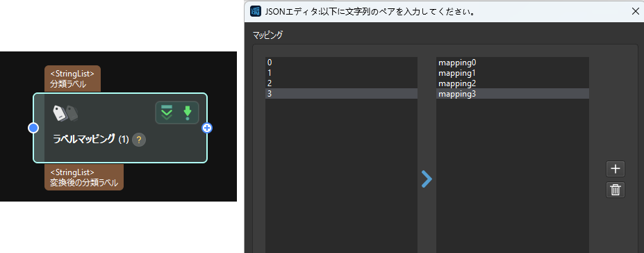Click the green down-arrow icon on the step
This screenshot has width=644, height=253.
188,113
